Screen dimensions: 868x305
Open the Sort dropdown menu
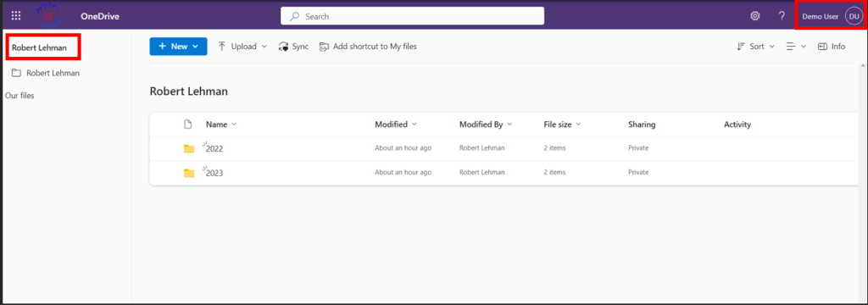755,47
